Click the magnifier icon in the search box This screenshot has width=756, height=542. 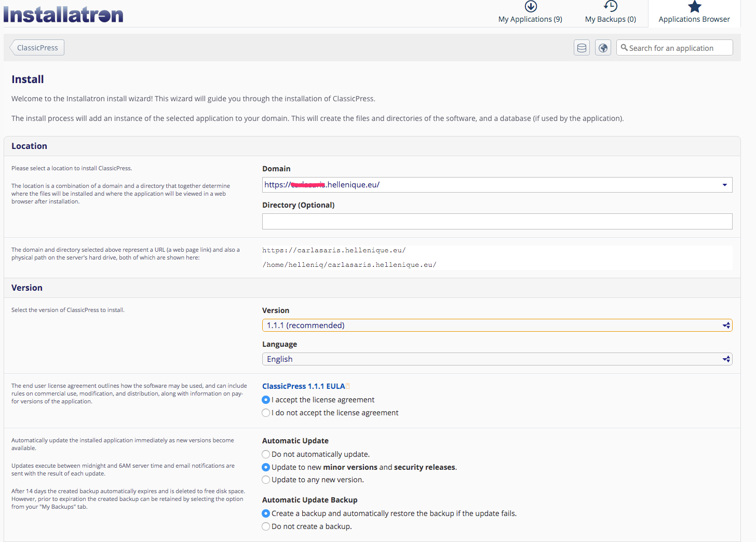(x=625, y=48)
